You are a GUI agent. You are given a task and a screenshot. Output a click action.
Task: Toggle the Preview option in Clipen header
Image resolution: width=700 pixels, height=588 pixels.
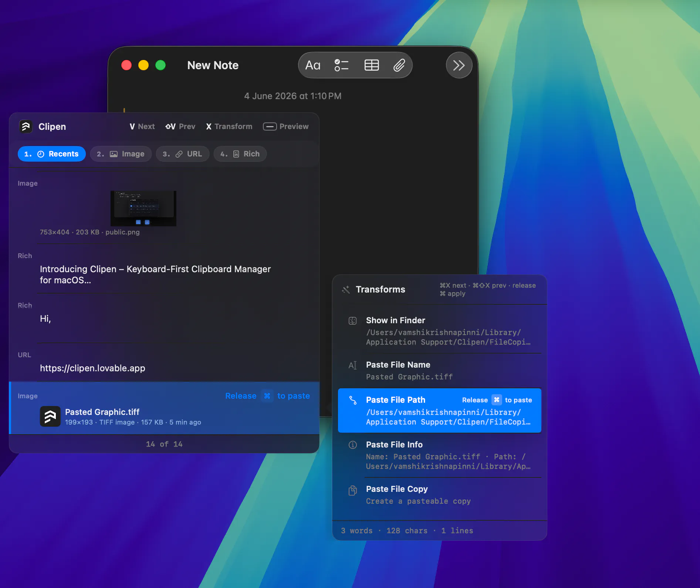pyautogui.click(x=285, y=126)
